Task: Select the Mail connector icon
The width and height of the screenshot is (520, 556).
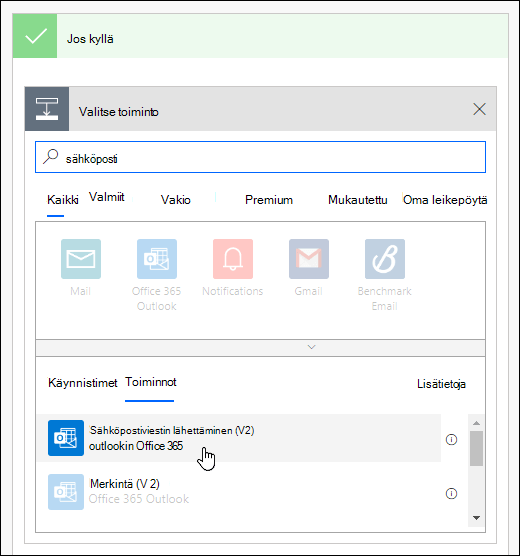Action: coord(81,259)
